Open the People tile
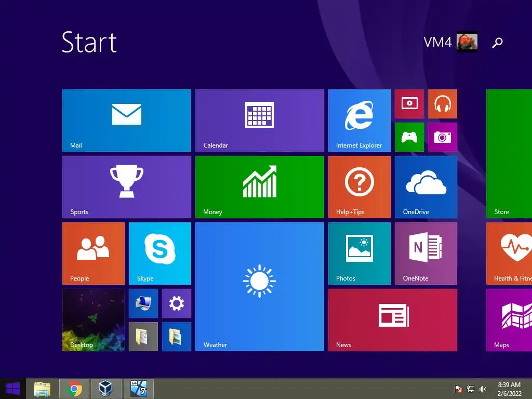 point(94,254)
